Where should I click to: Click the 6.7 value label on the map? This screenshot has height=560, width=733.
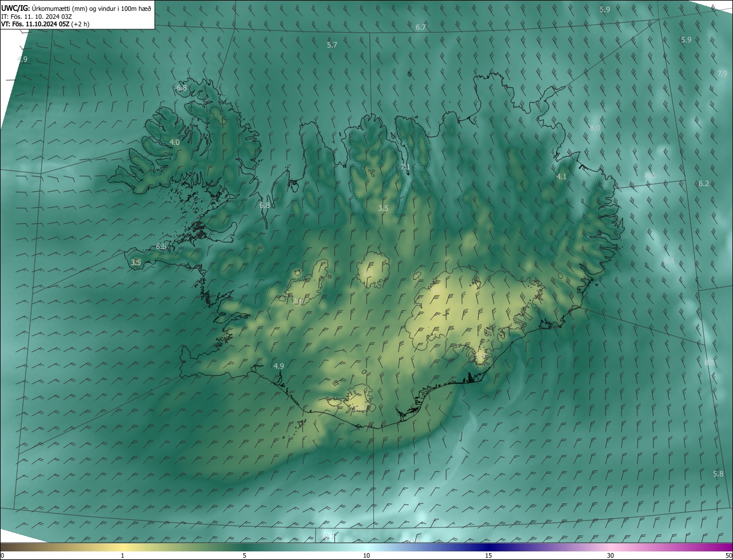421,27
